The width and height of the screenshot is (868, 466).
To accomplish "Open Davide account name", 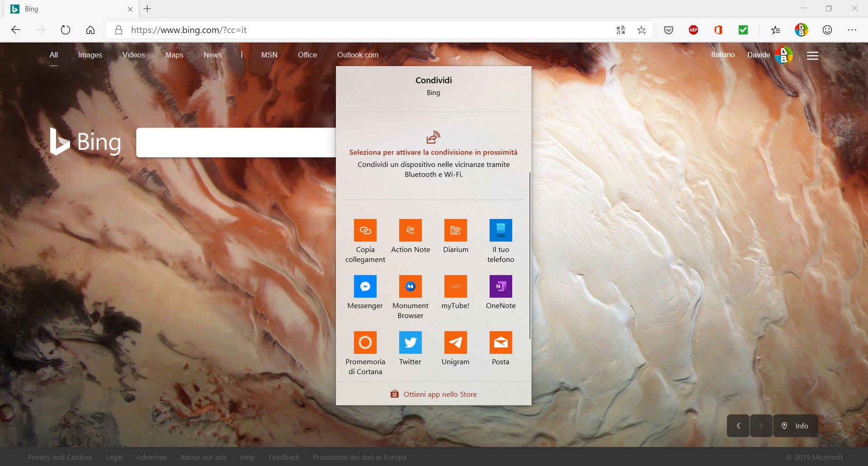I will click(x=759, y=55).
